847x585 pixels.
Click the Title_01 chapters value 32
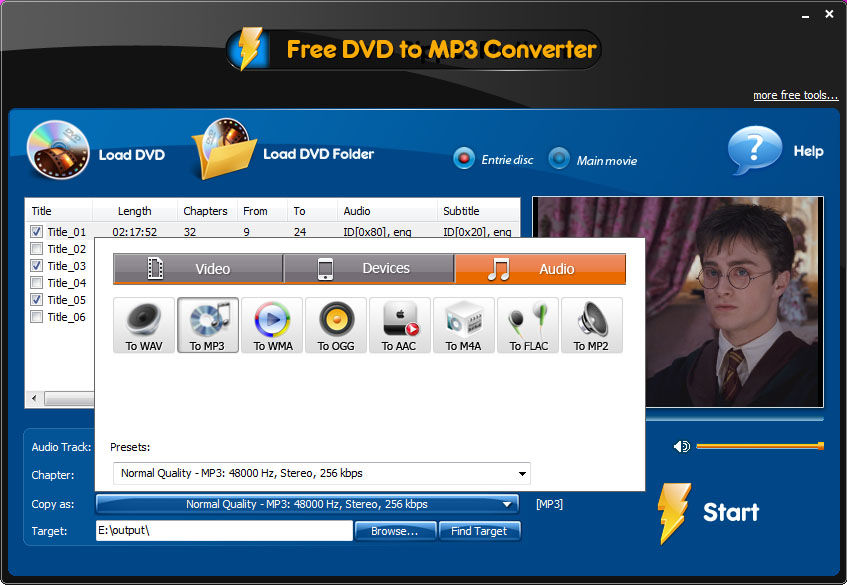(x=190, y=232)
